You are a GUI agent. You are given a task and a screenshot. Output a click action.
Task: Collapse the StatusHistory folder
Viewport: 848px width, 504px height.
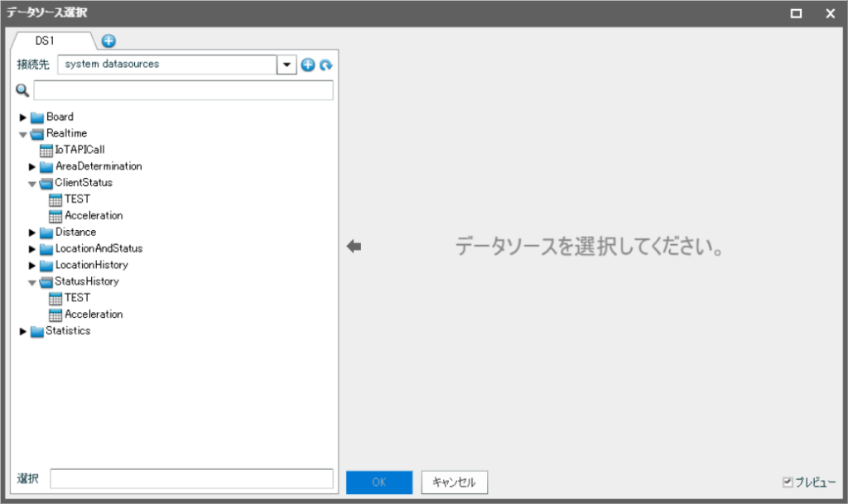[x=32, y=282]
